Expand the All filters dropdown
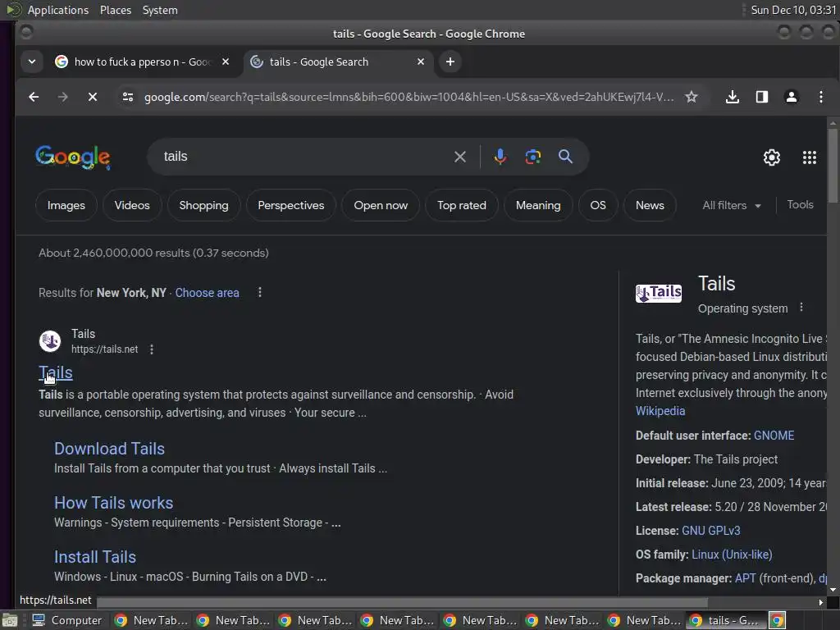 point(731,205)
